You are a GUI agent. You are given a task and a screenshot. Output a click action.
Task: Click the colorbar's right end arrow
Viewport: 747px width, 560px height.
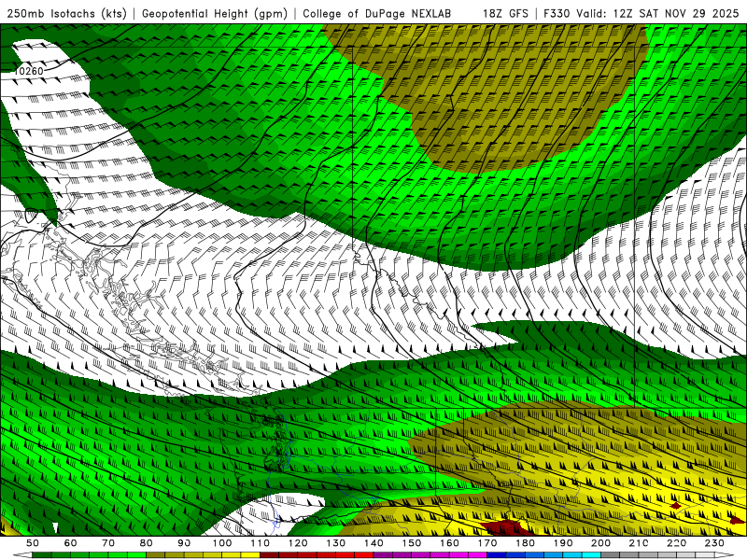[x=725, y=555]
